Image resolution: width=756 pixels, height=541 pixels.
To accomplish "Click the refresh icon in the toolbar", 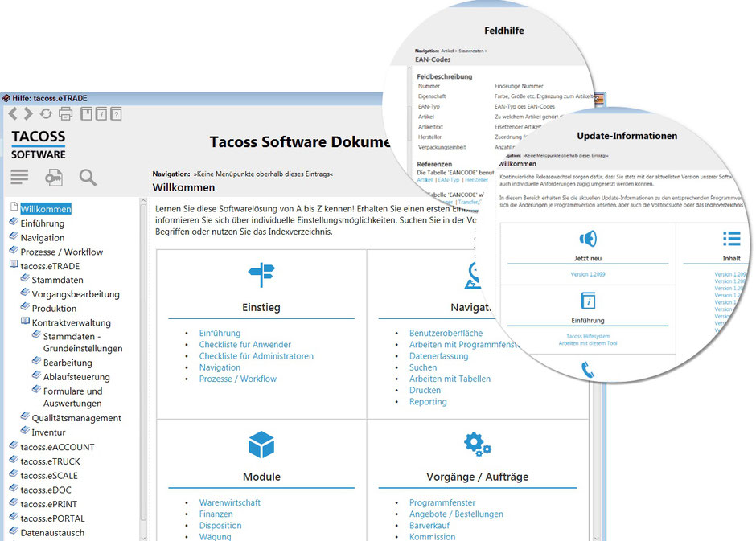I will pyautogui.click(x=47, y=114).
